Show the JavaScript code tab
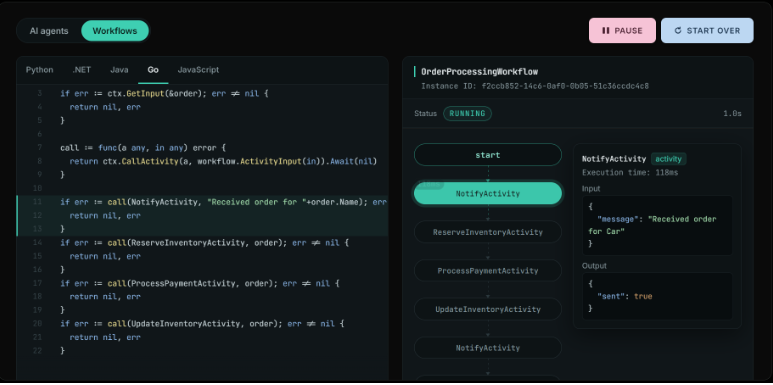 pos(198,70)
